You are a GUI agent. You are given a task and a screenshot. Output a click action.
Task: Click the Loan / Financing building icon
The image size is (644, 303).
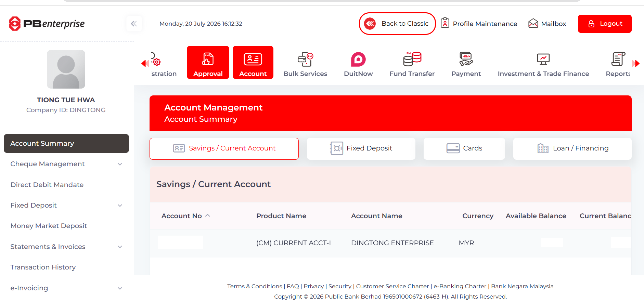pyautogui.click(x=543, y=148)
